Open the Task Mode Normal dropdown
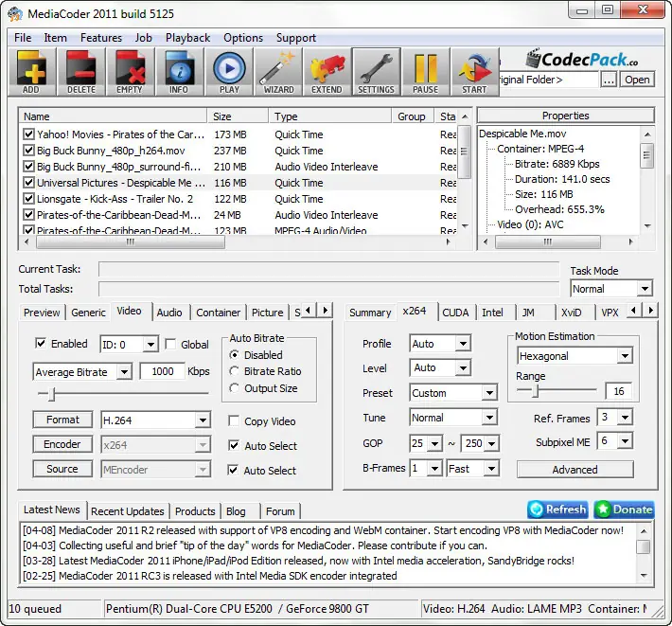The image size is (672, 626). point(611,289)
